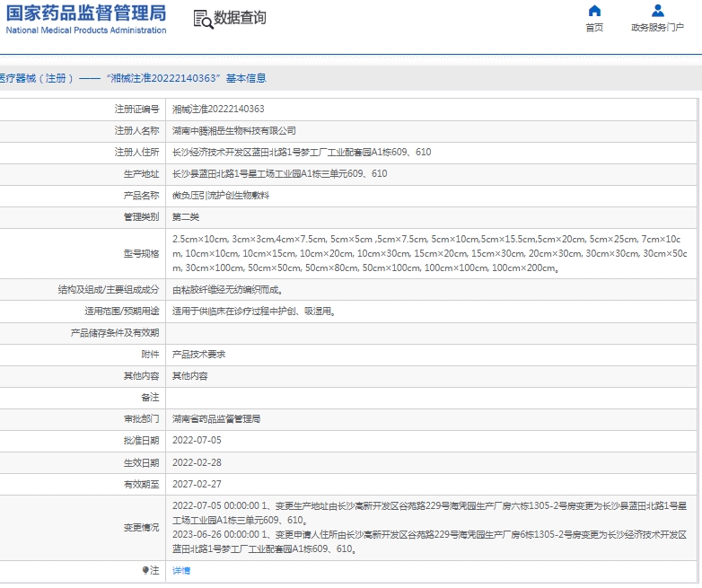
Task: Click approval department 湖南省药品监督管理局
Action: 216,418
